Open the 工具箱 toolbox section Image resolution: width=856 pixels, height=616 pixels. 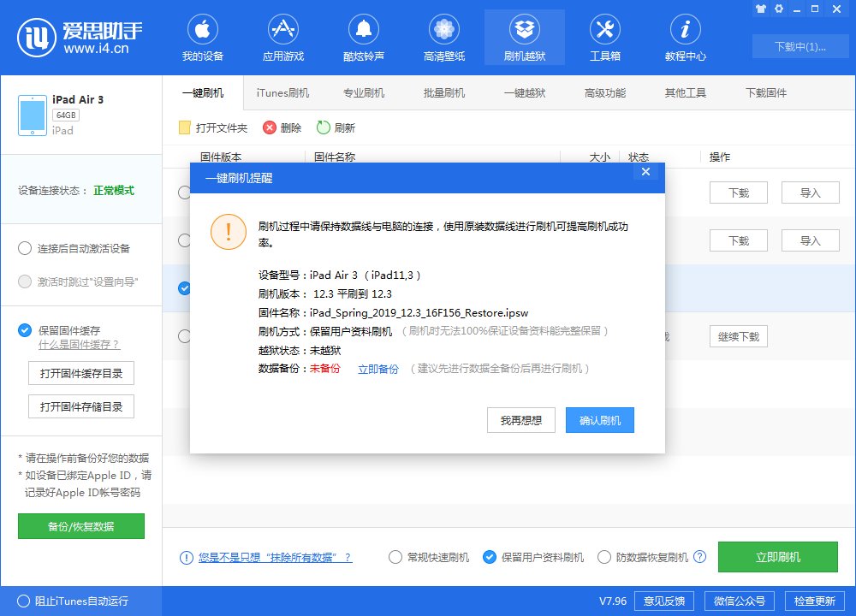(x=605, y=36)
